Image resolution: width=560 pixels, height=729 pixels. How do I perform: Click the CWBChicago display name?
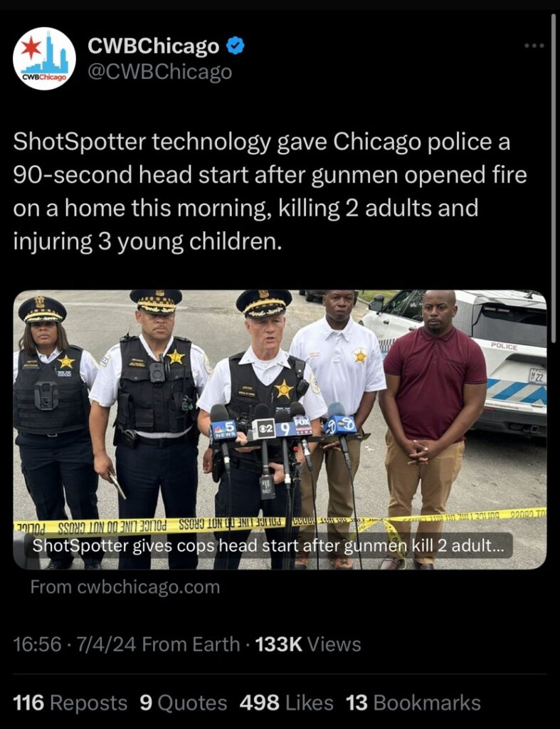coord(153,46)
